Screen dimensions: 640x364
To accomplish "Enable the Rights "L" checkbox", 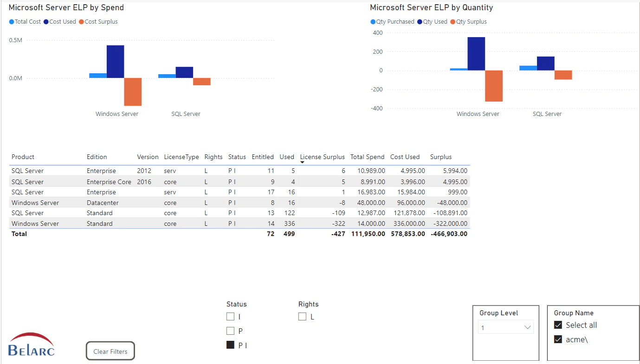I will click(302, 316).
